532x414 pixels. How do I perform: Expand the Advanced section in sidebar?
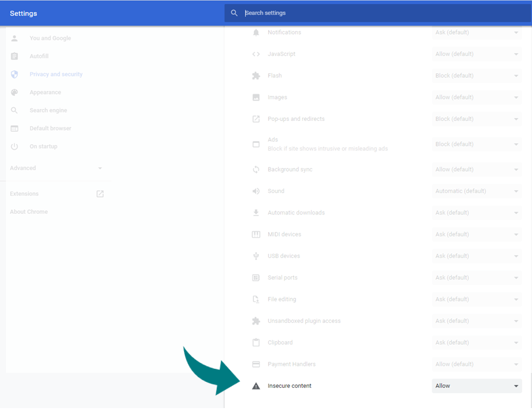tap(56, 168)
